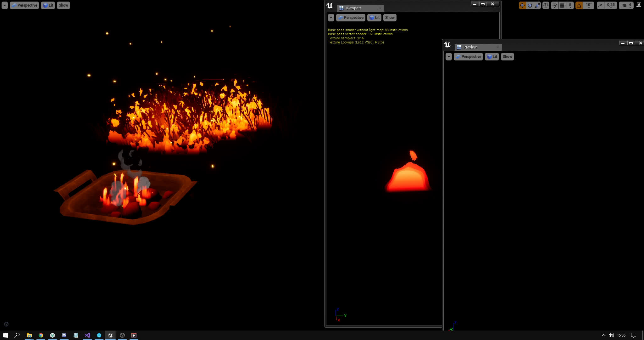The height and width of the screenshot is (340, 644).
Task: Switch to the Preview tab
Action: 470,47
